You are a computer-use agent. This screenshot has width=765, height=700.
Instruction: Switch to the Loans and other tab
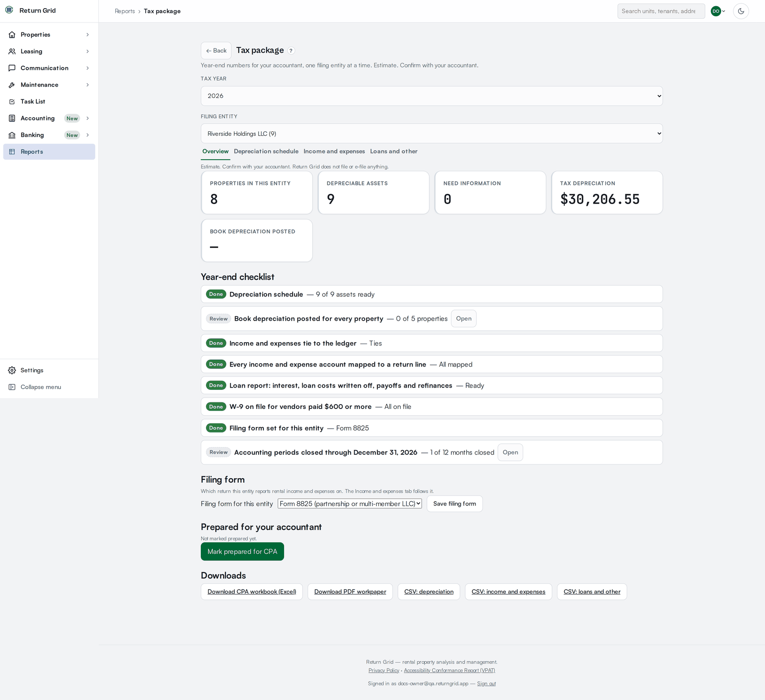coord(394,151)
